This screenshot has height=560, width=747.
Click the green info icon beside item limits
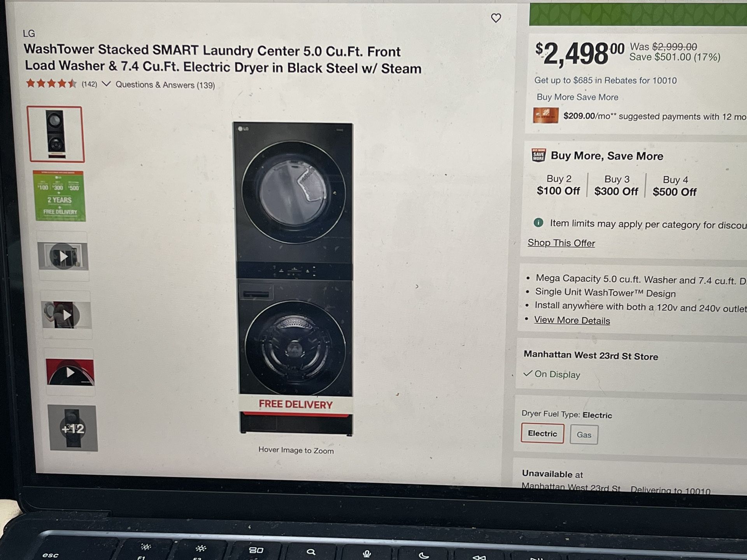click(x=538, y=222)
